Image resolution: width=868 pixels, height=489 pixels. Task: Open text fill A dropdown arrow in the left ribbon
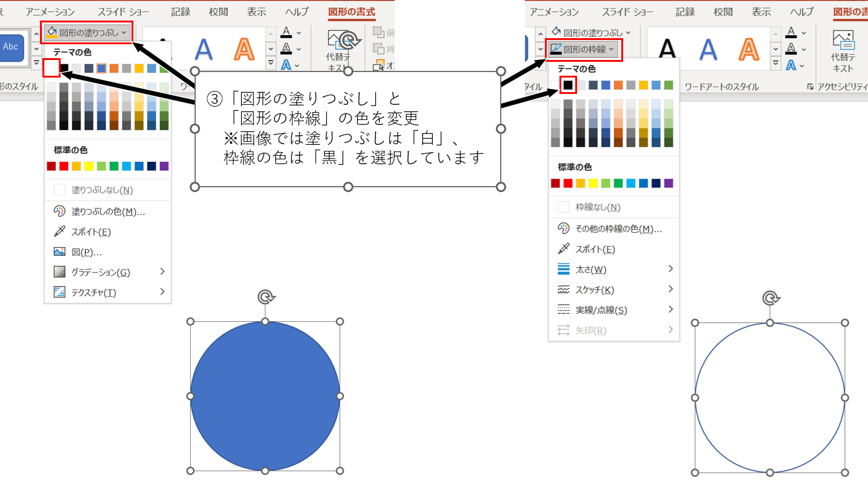pyautogui.click(x=299, y=33)
